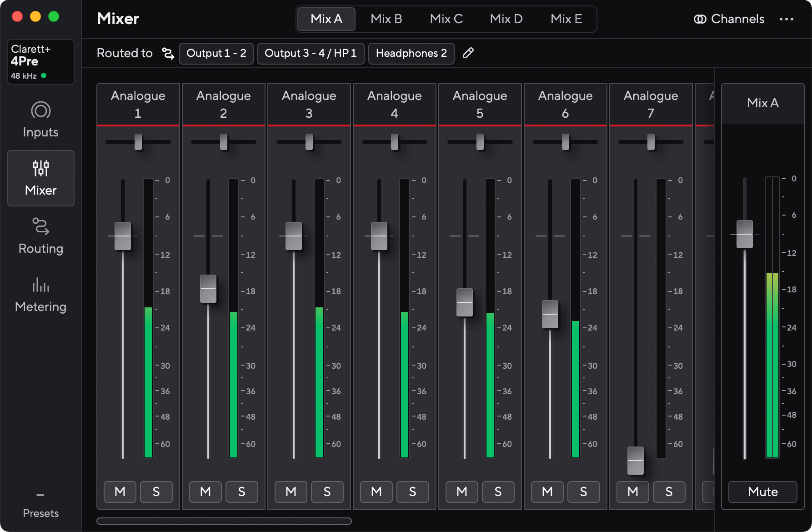The image size is (812, 532).
Task: Switch to the Mix D tab
Action: tap(506, 19)
